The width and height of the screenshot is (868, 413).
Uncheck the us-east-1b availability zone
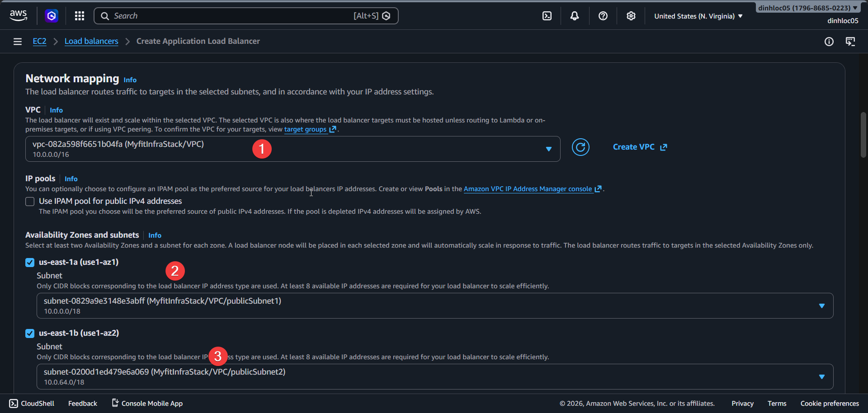29,333
